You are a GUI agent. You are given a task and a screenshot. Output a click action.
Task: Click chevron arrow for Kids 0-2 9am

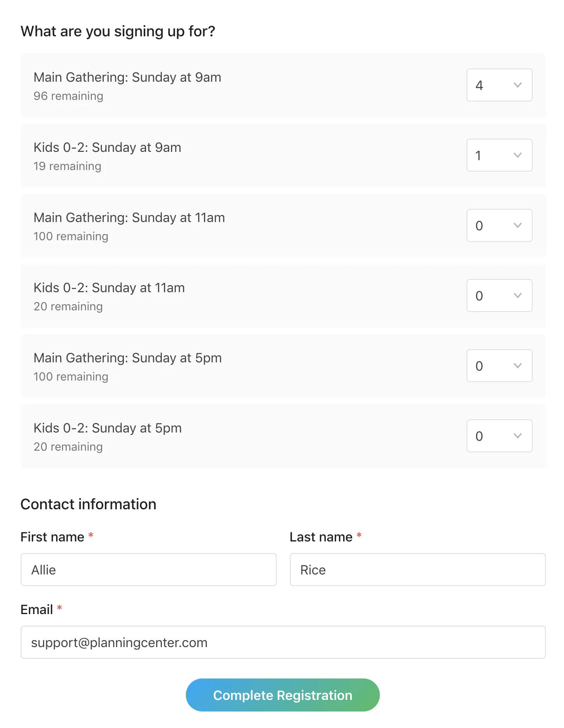point(517,155)
